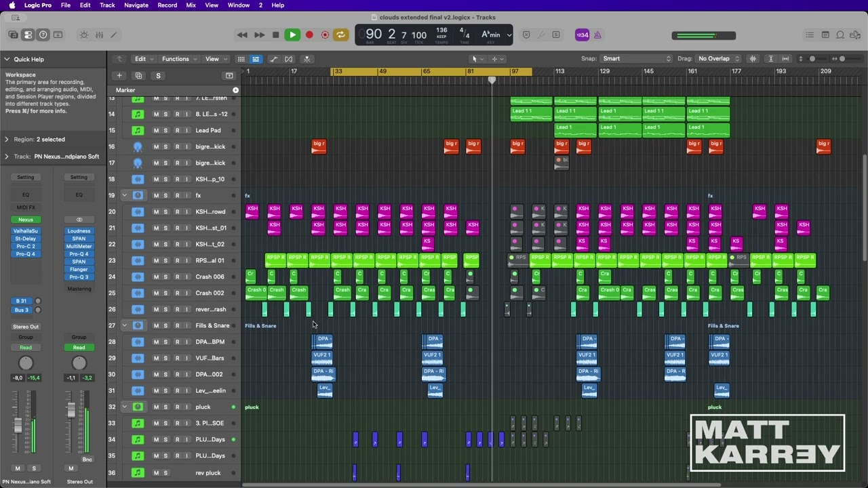Open the pointer tool selector dropdown
This screenshot has height=488, width=868.
pos(477,59)
